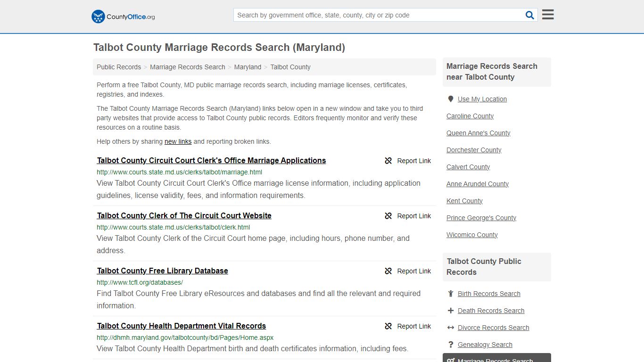Image resolution: width=644 pixels, height=362 pixels.
Task: Open Talbot County Free Library Database link
Action: point(162,271)
